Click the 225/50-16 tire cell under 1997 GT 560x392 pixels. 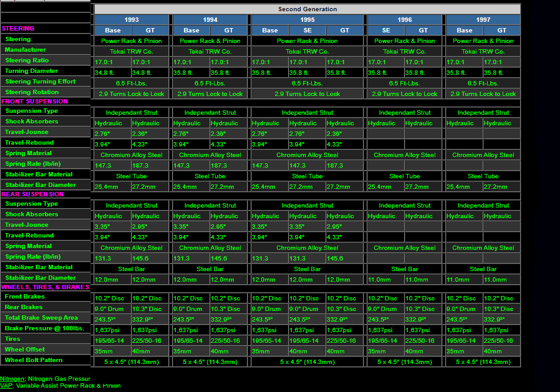tap(501, 341)
